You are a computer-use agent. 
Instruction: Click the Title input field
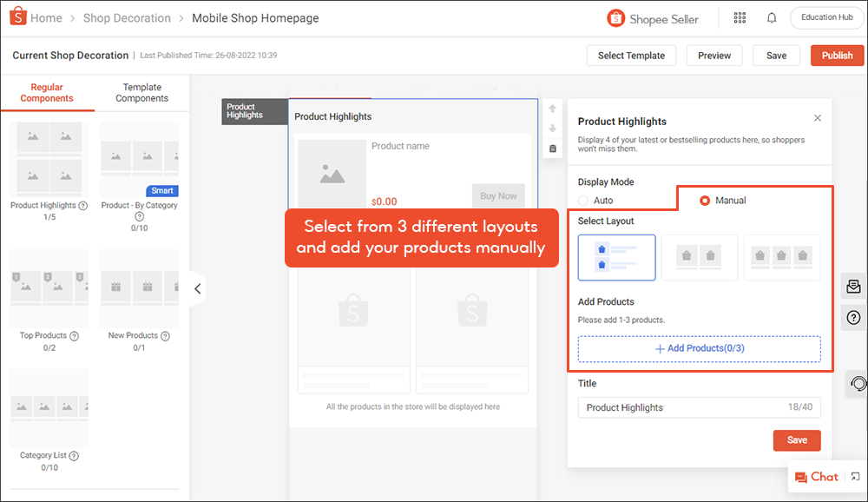point(677,407)
